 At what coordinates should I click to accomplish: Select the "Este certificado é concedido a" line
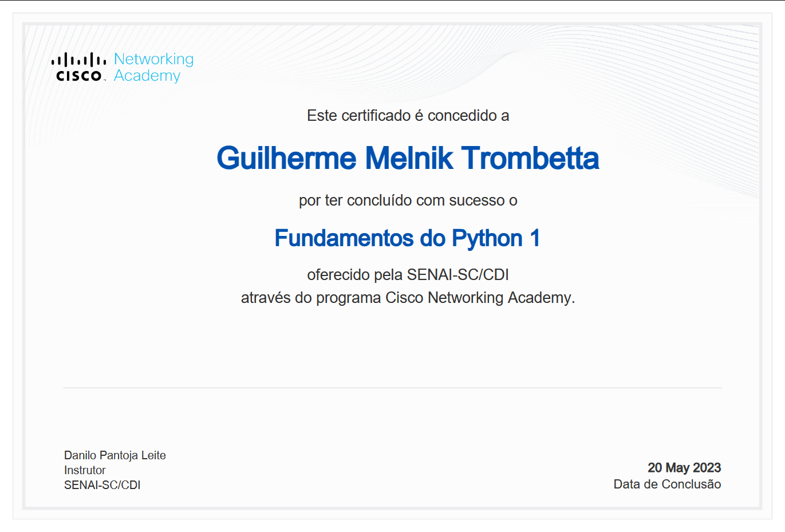point(408,116)
